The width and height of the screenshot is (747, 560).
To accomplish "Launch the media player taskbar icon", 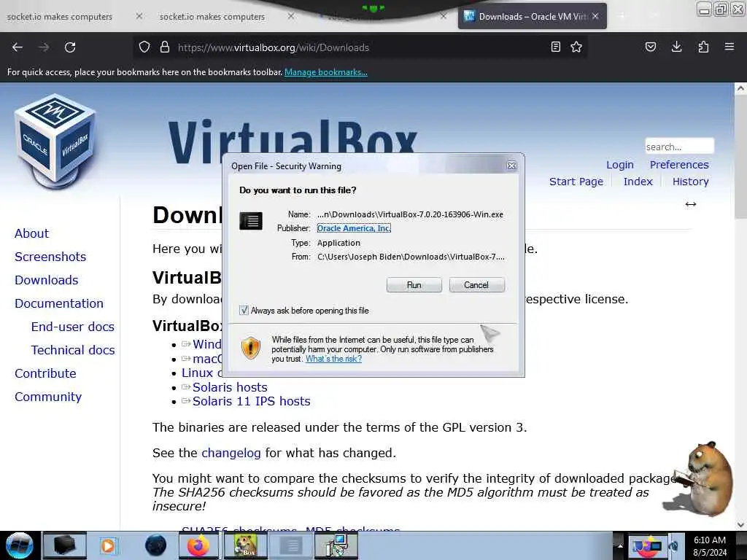I will coord(108,545).
